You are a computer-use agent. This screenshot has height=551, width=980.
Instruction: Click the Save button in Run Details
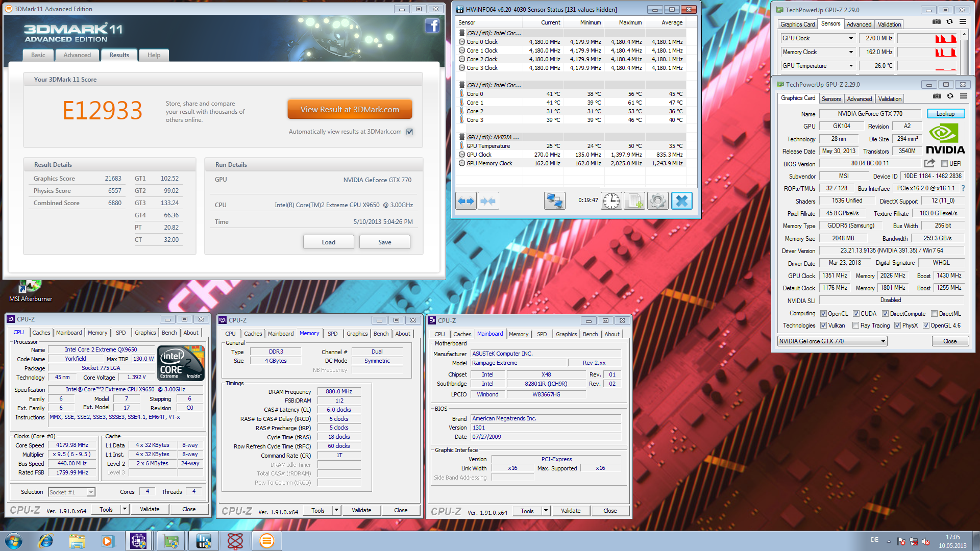pos(385,242)
